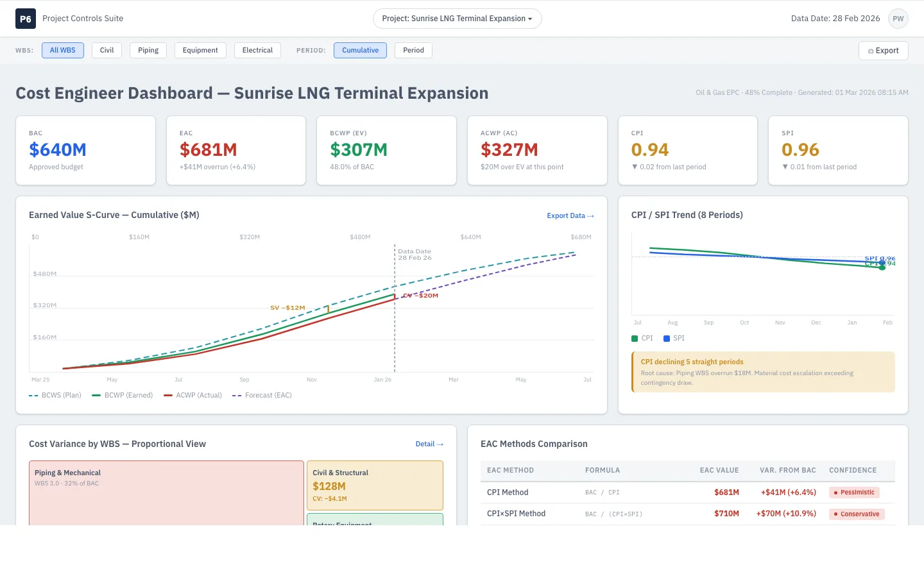This screenshot has width=924, height=581.
Task: Click the Pessimistic confidence badge
Action: pos(854,493)
